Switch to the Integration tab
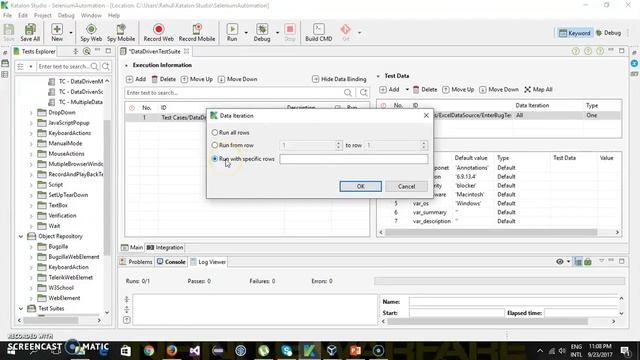This screenshot has height=360, width=640. 165,247
